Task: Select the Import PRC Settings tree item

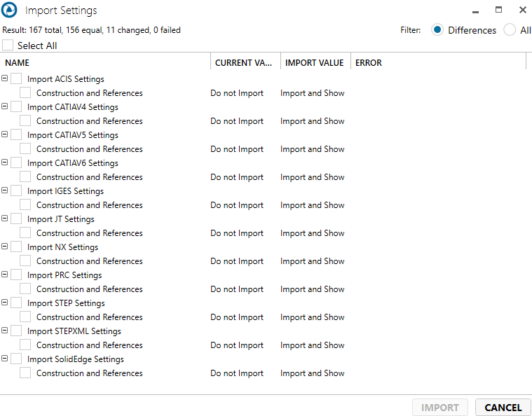Action: coord(64,275)
